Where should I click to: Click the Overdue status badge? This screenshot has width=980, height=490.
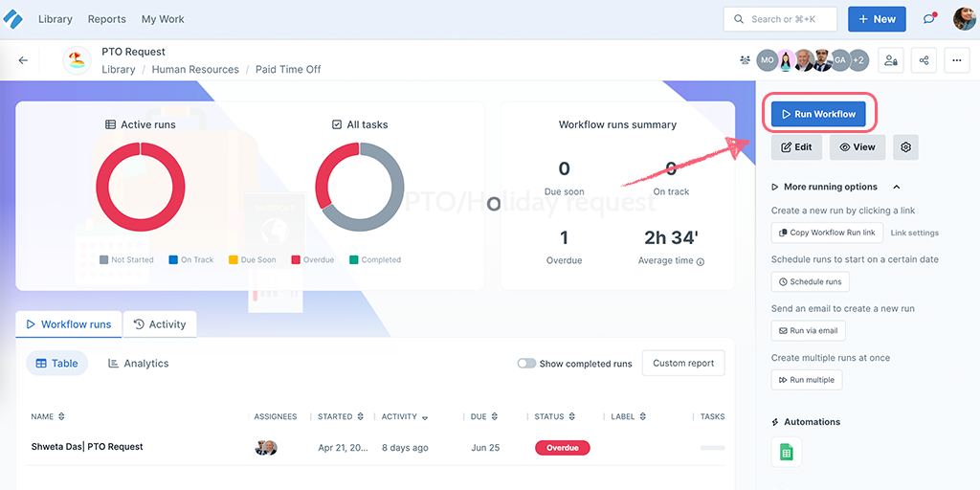tap(563, 448)
